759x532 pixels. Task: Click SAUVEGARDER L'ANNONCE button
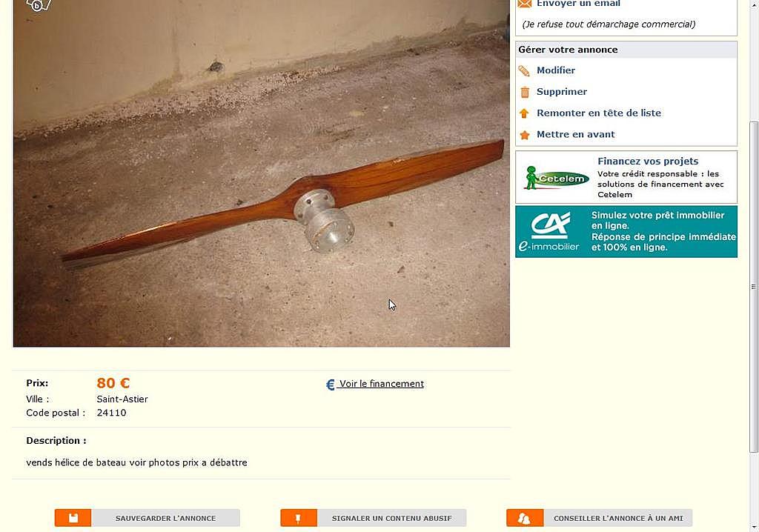[x=148, y=518]
